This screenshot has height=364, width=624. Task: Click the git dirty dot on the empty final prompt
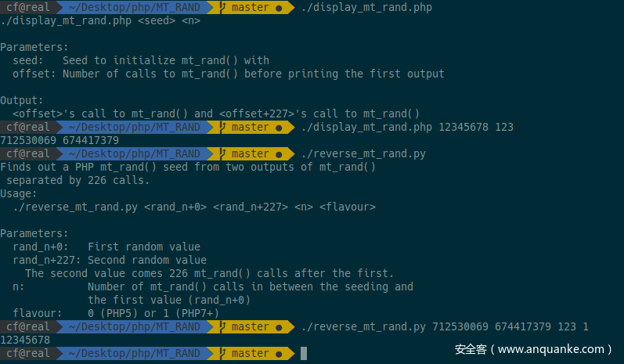279,354
